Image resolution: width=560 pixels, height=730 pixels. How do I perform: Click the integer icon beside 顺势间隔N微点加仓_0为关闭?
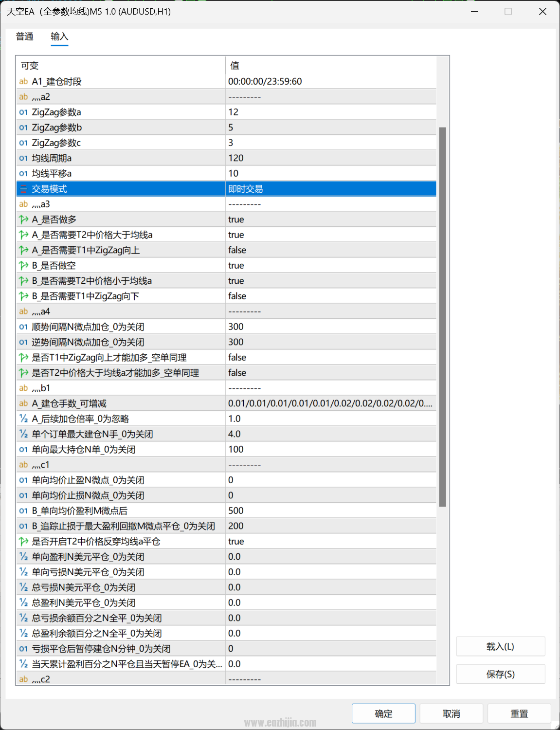coord(23,327)
